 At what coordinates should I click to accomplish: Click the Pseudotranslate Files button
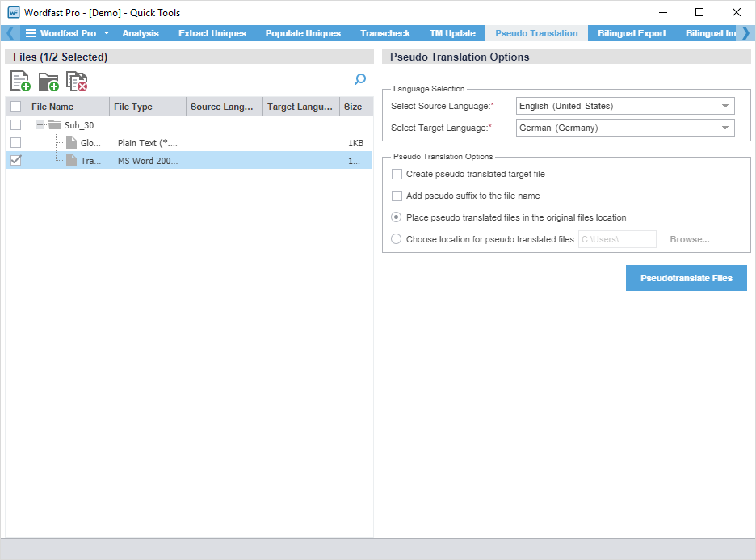point(686,278)
